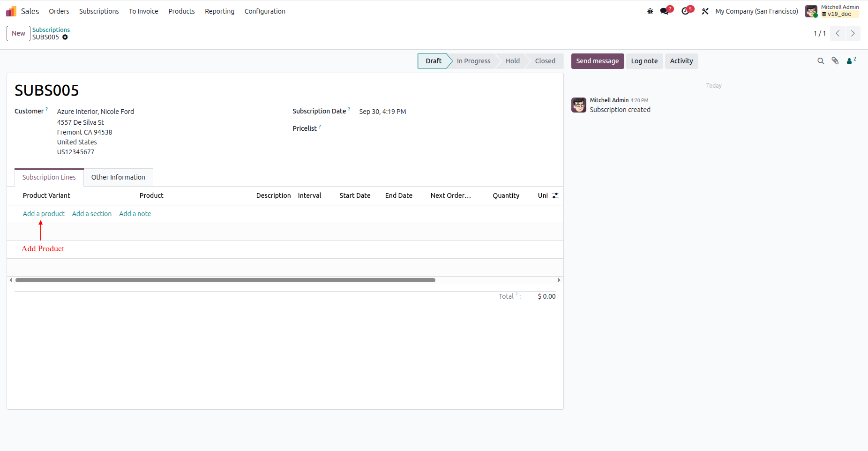Click the Customer field Azure Interior, Nicole Ford
This screenshot has height=451, width=868.
96,112
